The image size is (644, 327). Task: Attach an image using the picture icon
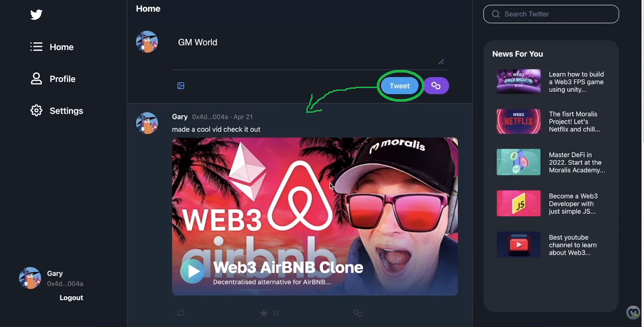click(181, 86)
